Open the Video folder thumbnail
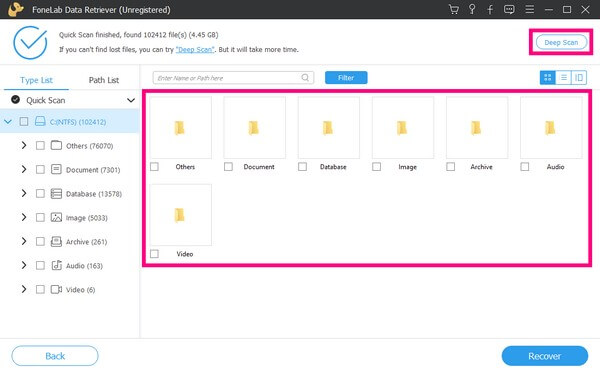The image size is (600, 377). tap(181, 215)
